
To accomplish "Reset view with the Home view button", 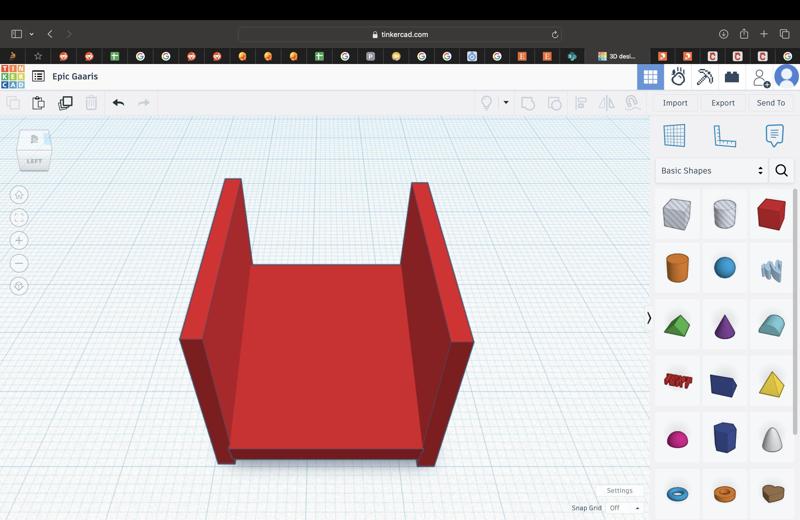I will point(19,195).
